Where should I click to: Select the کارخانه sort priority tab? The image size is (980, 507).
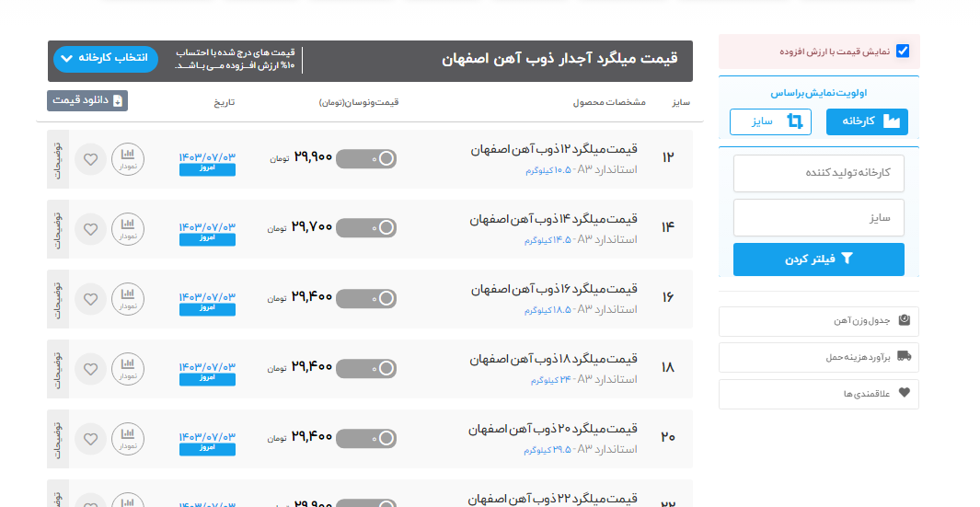867,121
